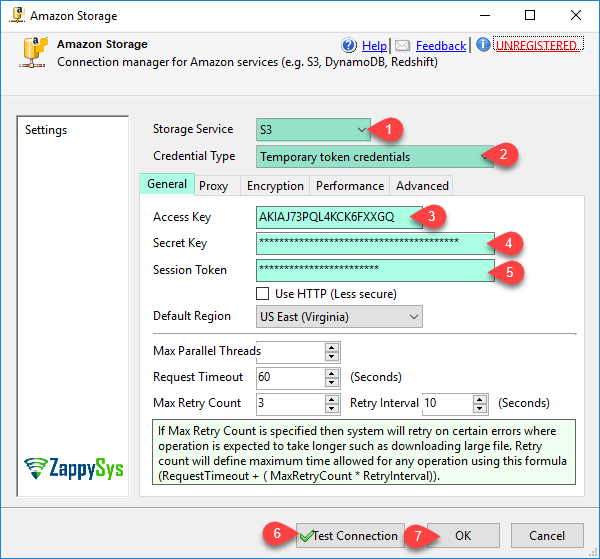Click the blue info icon beside UNREGISTERED
Screen dimensions: 600x559
tap(483, 45)
